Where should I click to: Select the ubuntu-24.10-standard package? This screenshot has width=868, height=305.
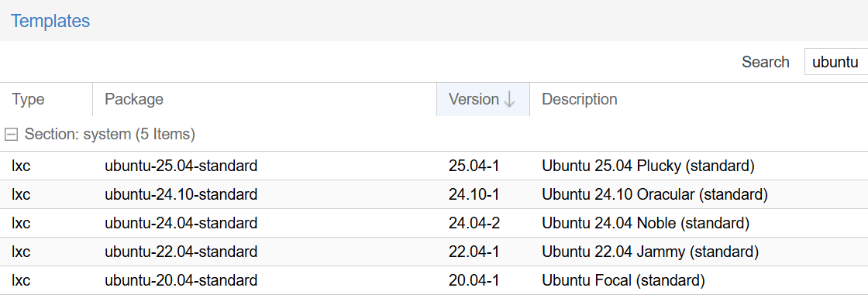181,194
